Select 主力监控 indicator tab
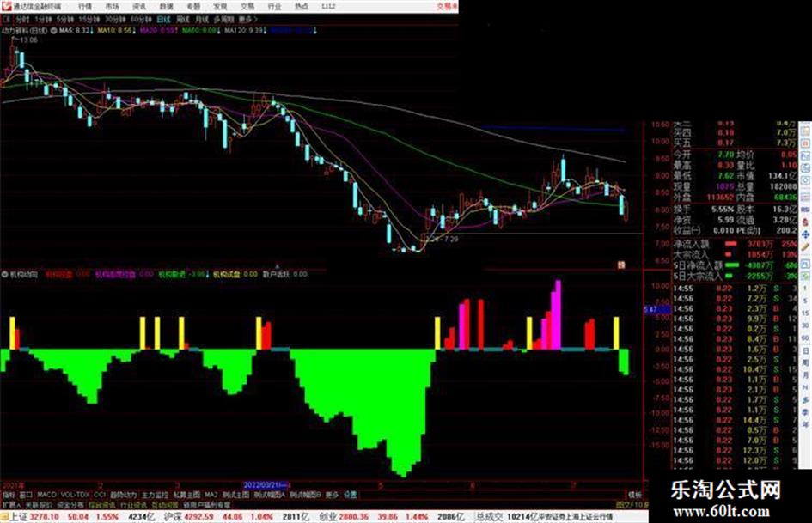The height and width of the screenshot is (523, 812). [x=155, y=495]
